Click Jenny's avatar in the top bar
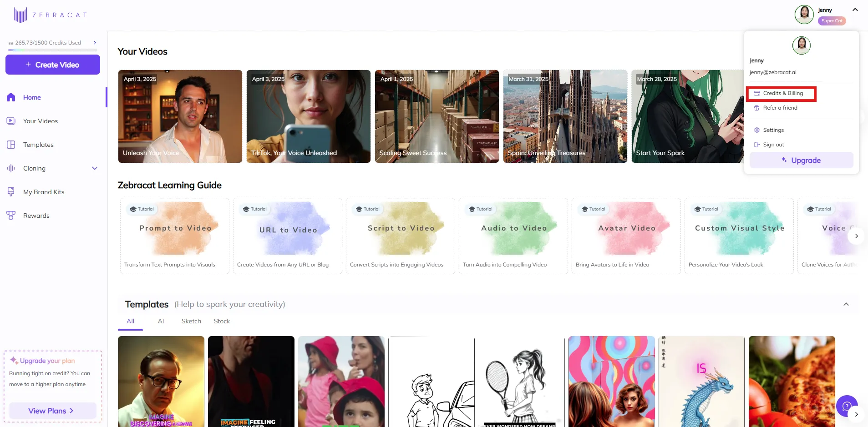 coord(804,15)
